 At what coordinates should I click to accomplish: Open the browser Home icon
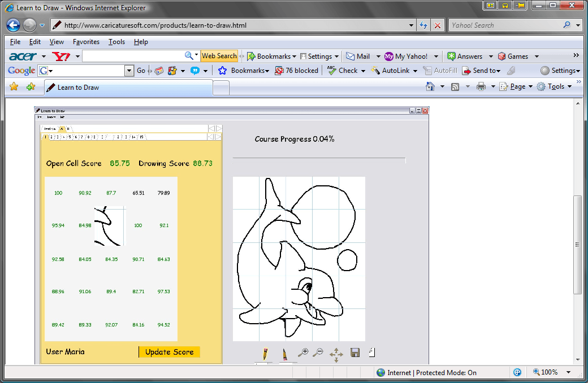click(x=430, y=86)
